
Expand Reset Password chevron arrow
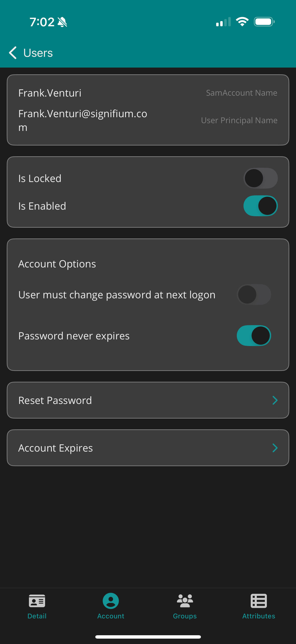pos(275,400)
